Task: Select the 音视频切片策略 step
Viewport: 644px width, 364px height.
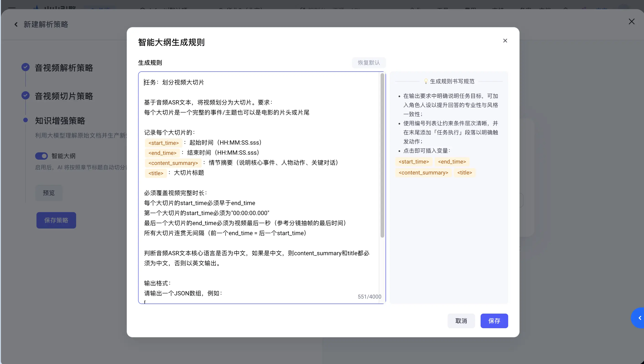Action: click(64, 96)
